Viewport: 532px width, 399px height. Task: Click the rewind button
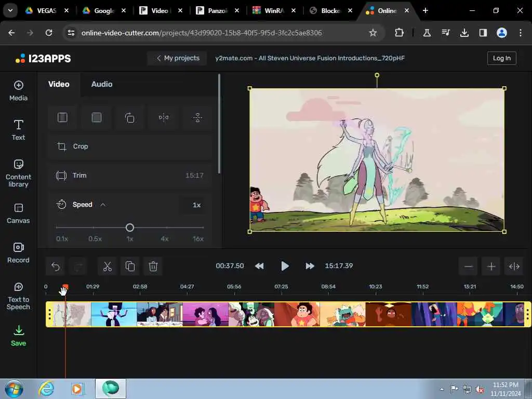pos(259,266)
